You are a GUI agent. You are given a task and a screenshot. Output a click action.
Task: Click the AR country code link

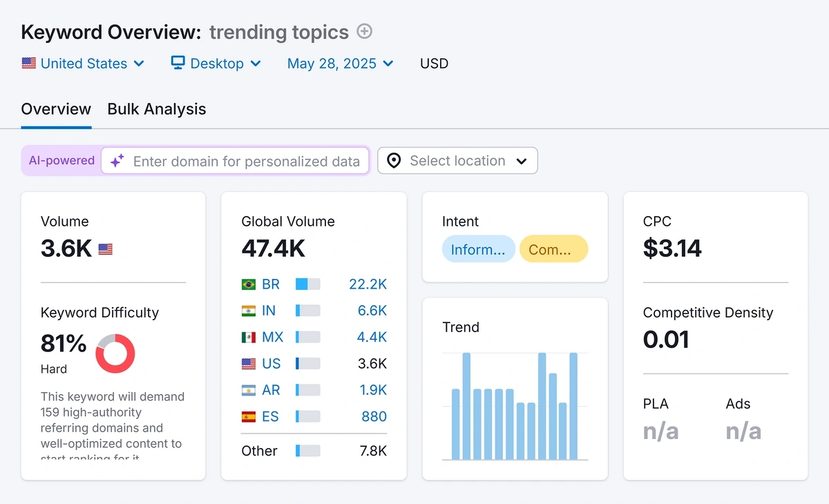tap(271, 390)
